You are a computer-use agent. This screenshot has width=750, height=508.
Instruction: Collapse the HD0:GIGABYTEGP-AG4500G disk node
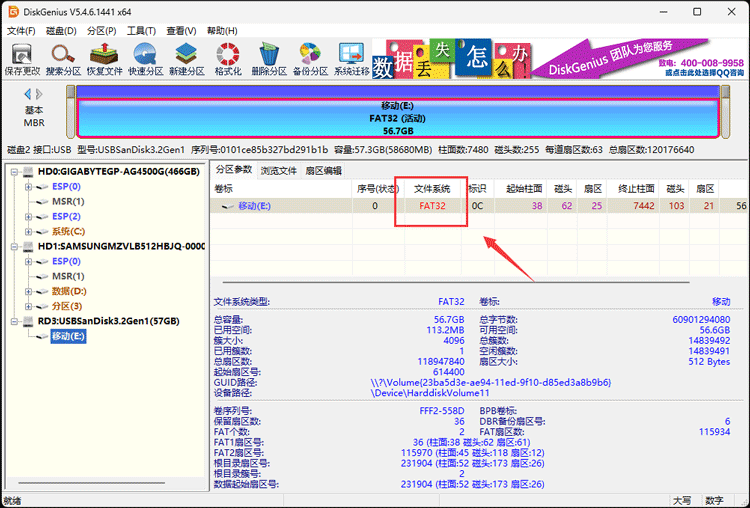pos(14,172)
